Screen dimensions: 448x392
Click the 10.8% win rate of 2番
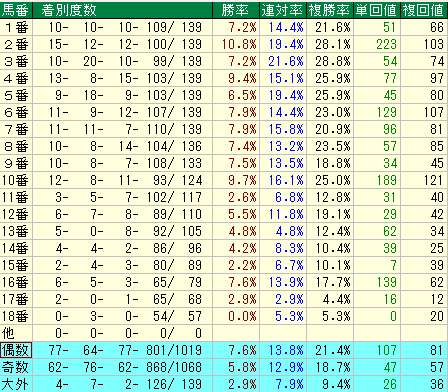tap(239, 44)
